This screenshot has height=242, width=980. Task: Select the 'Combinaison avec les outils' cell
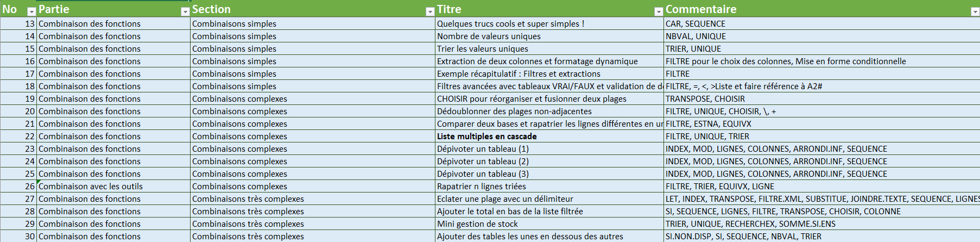(113, 186)
